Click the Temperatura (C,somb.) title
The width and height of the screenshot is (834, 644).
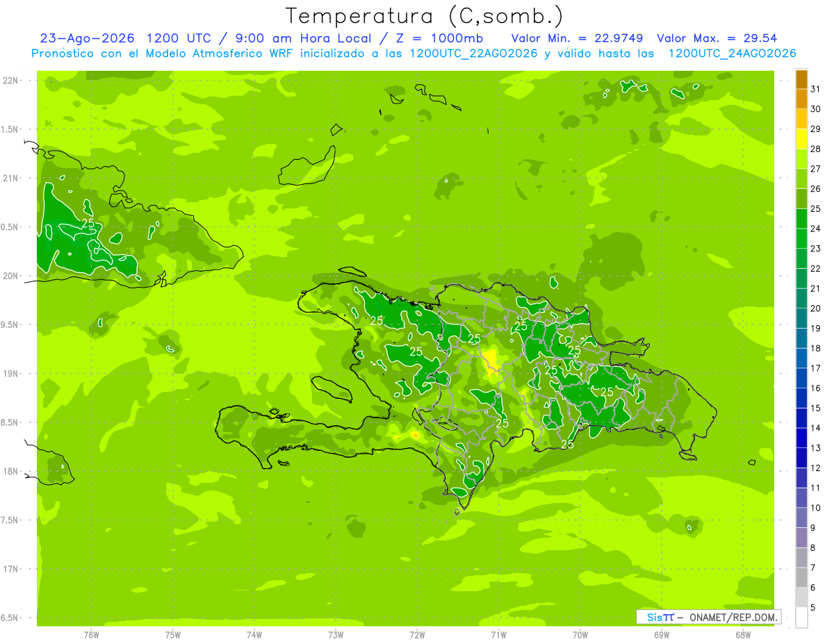[425, 16]
